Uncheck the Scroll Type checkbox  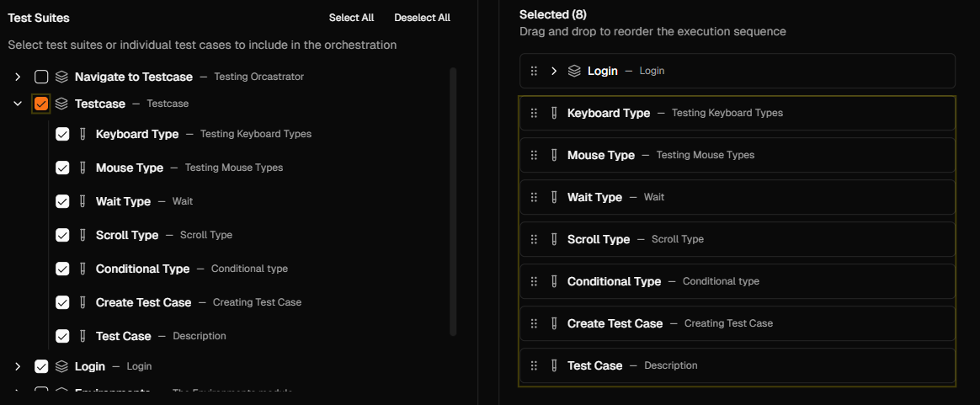pos(62,236)
